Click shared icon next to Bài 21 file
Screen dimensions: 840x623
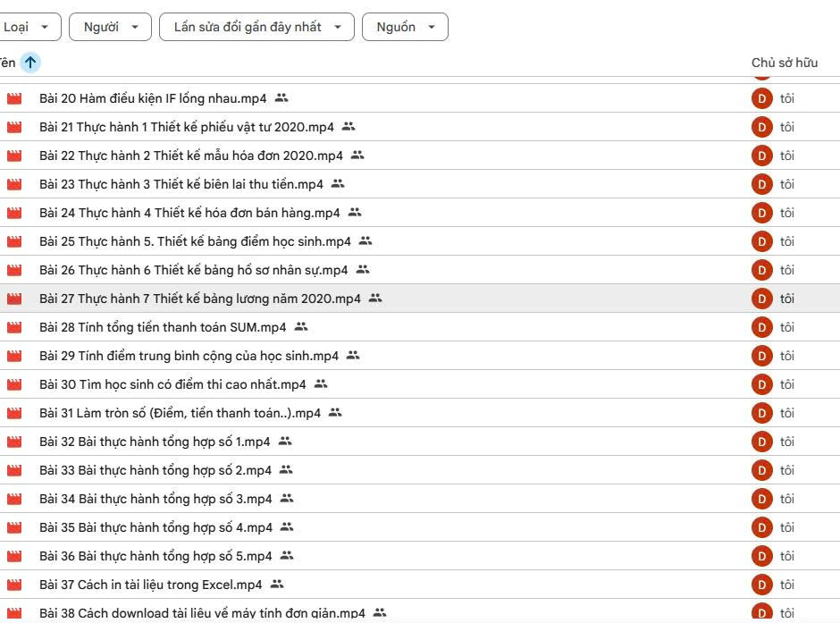[349, 126]
